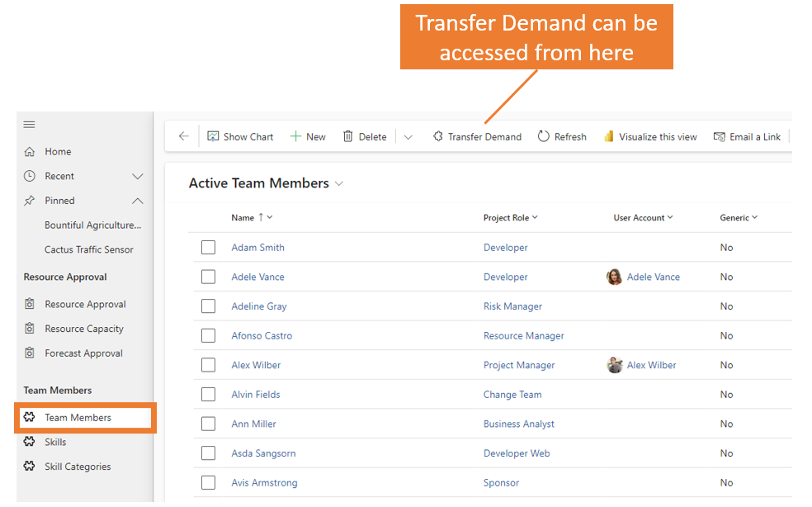Viewport: 812px width, 507px height.
Task: Select the Adeline Gray row checkbox
Action: pos(208,306)
